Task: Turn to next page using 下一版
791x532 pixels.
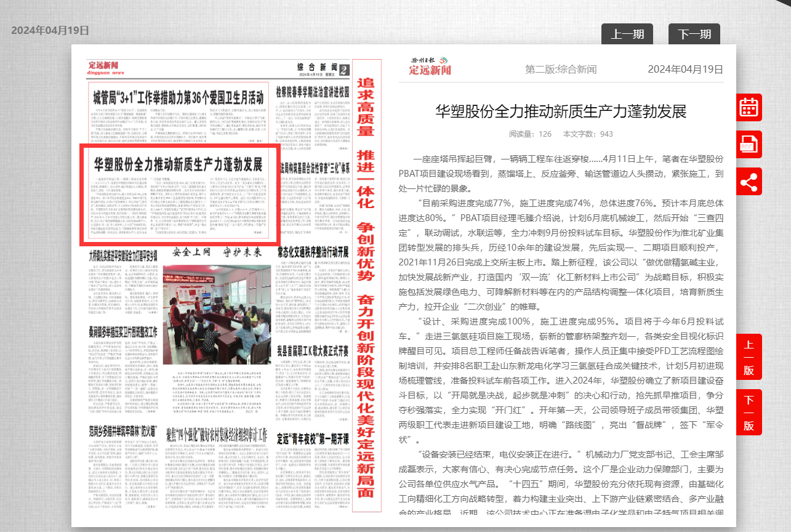Action: tap(749, 412)
